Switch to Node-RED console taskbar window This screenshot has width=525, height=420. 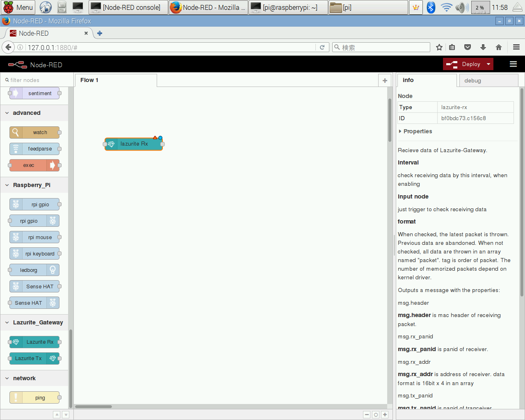pyautogui.click(x=128, y=7)
